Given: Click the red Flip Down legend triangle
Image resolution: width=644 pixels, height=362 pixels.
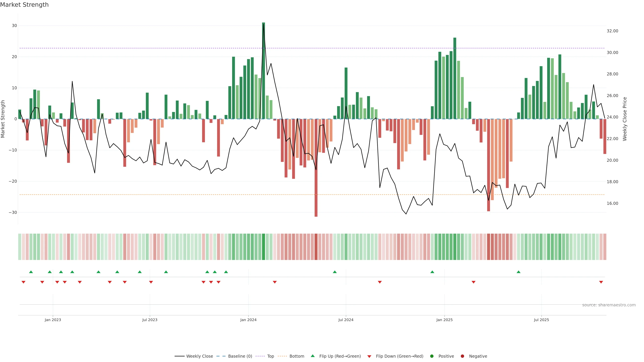Looking at the screenshot, I should coord(369,356).
